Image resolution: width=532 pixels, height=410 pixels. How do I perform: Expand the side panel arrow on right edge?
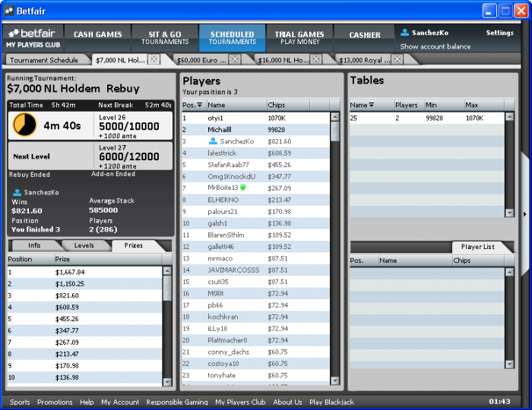pos(525,214)
